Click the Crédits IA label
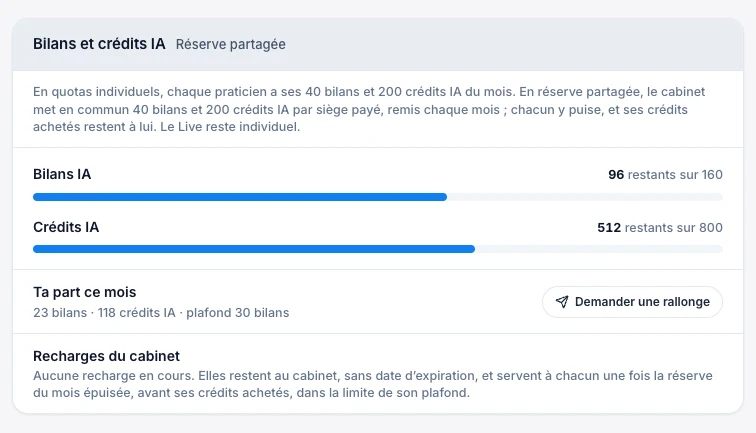 (66, 227)
